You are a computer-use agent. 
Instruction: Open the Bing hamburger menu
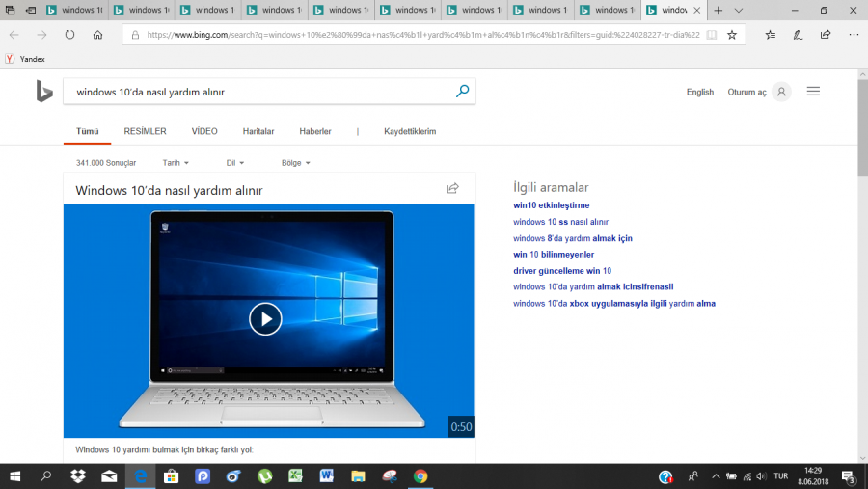[x=813, y=92]
